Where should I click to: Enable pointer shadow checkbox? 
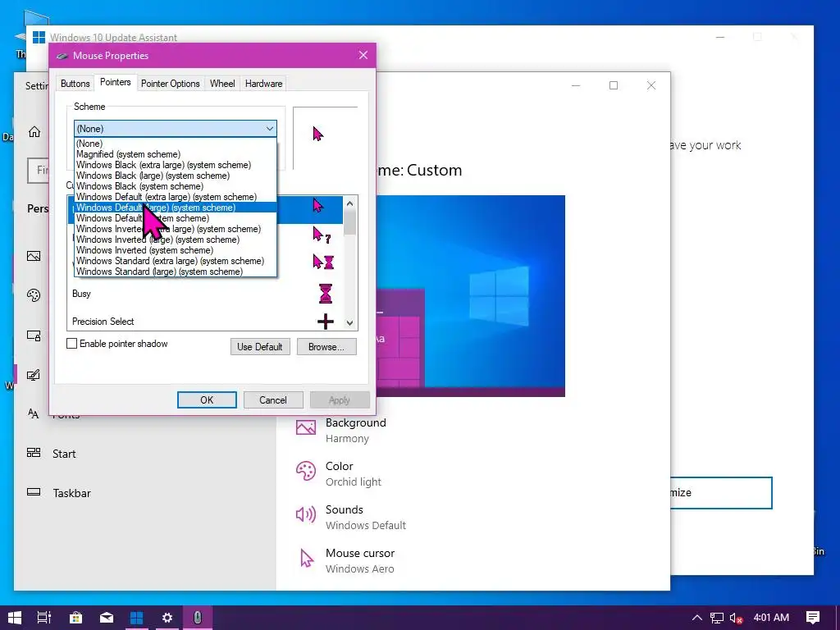(72, 344)
